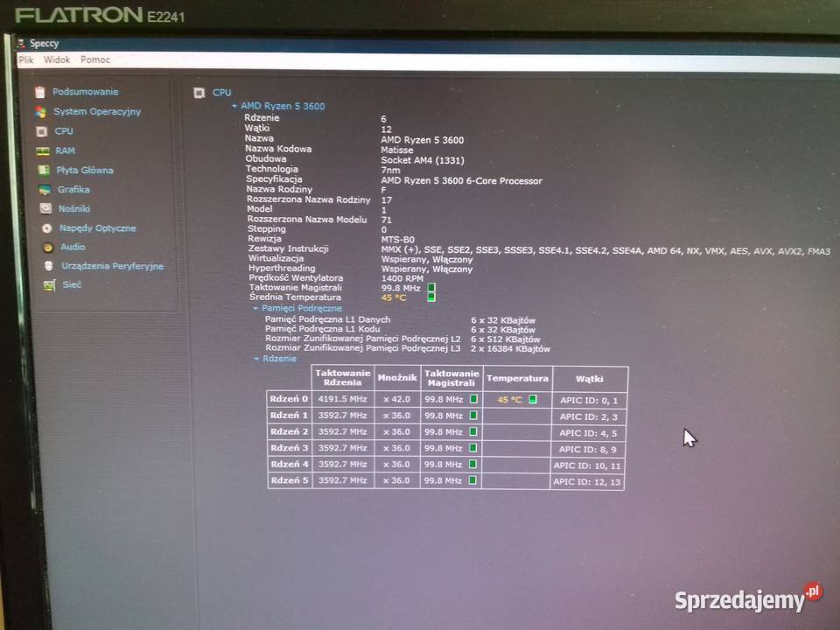Collapse the Rdzenie section arrow
This screenshot has width=840, height=630.
coord(256,359)
